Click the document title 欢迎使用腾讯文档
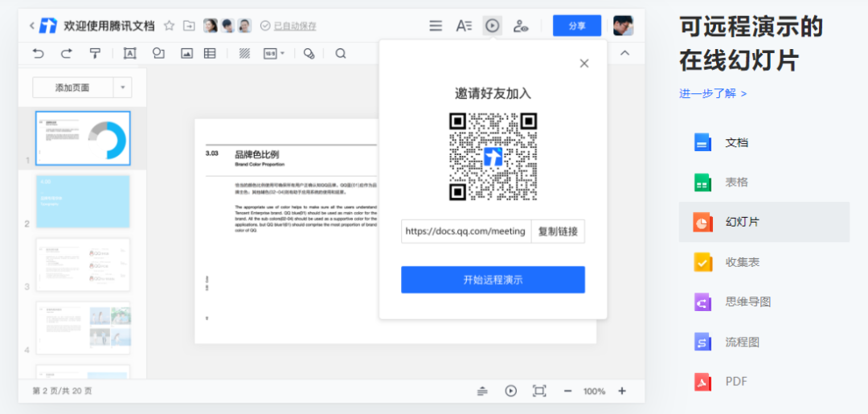 pos(109,26)
